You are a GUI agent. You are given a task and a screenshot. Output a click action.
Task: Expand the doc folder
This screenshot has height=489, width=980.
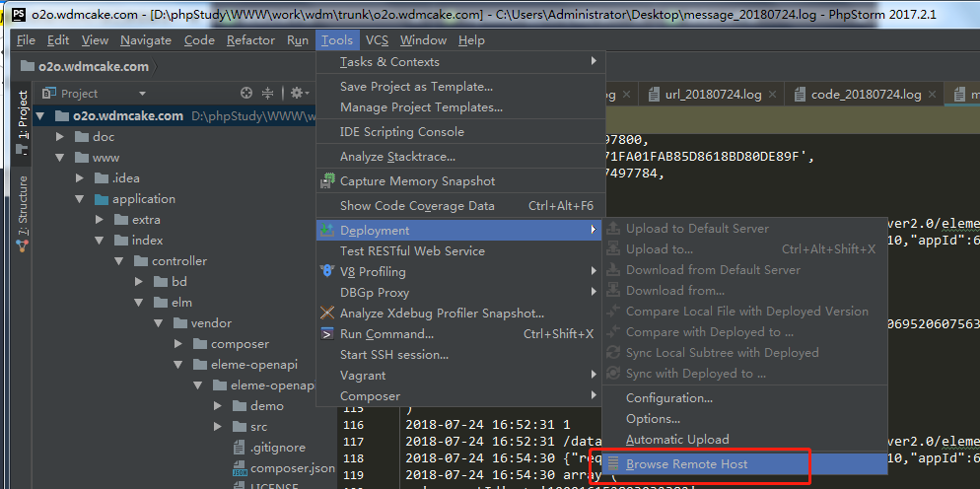(x=60, y=136)
